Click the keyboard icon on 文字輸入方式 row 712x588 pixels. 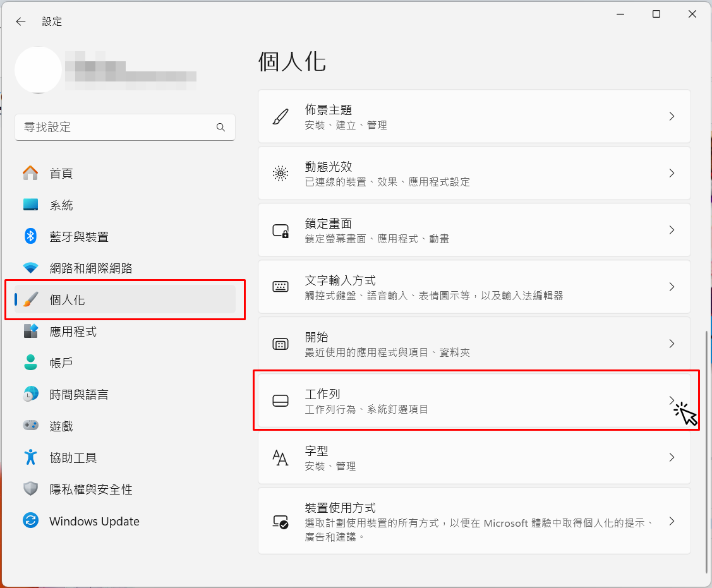coord(280,287)
